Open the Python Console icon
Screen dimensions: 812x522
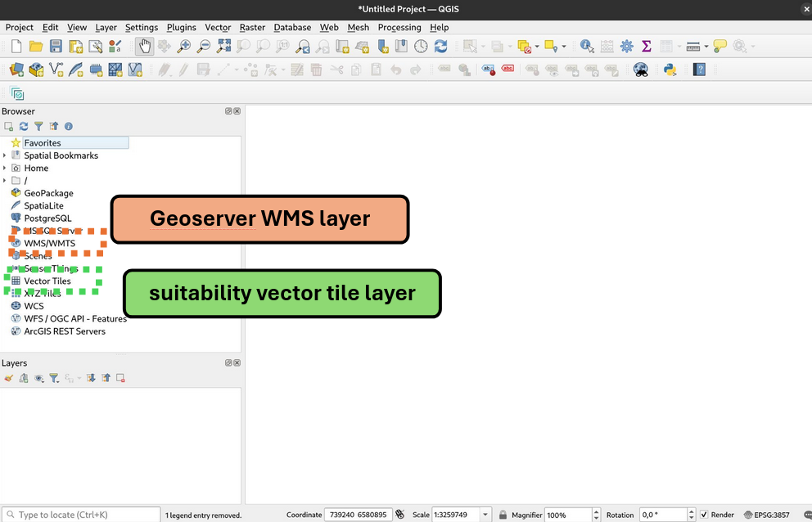click(x=670, y=70)
